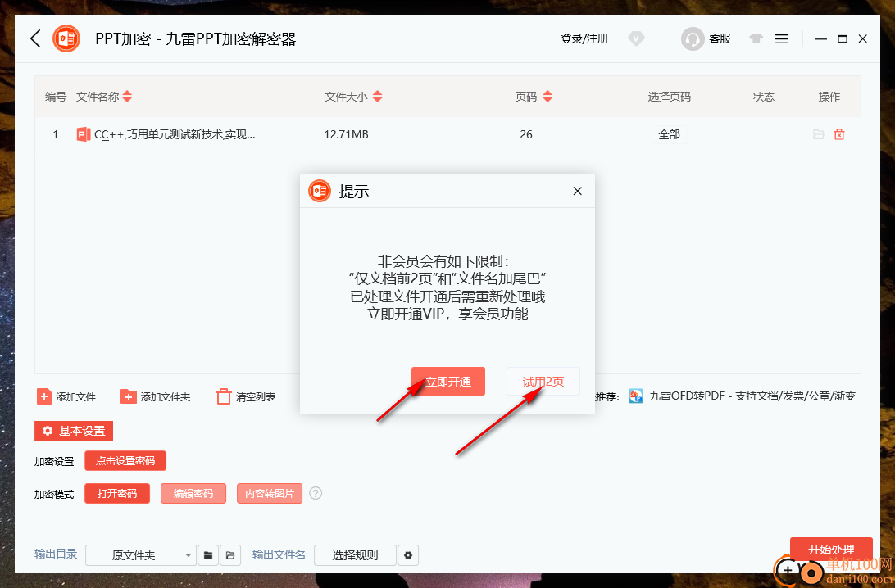Sort by 页码 column arrows
This screenshot has width=895, height=588.
(547, 97)
